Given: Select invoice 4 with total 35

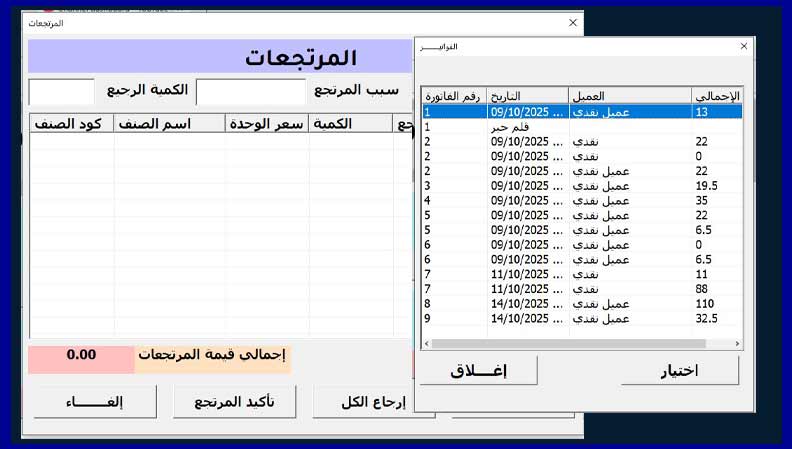Looking at the screenshot, I should pos(580,200).
